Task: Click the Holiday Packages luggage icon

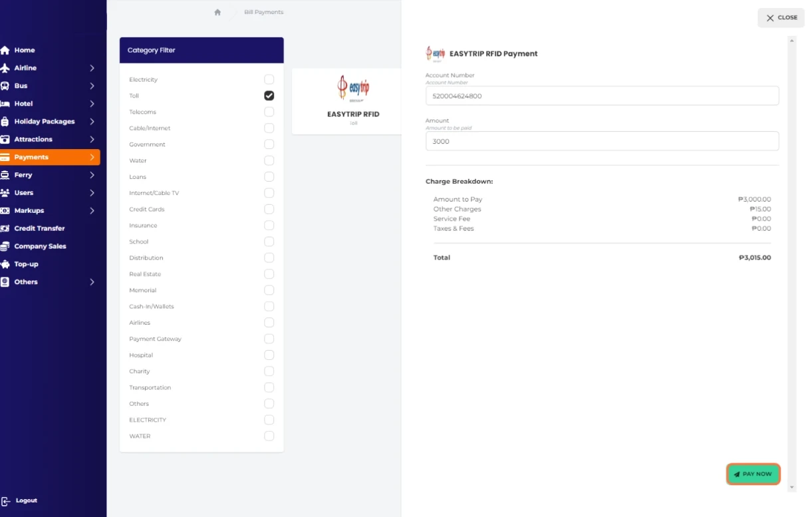Action: [x=5, y=122]
